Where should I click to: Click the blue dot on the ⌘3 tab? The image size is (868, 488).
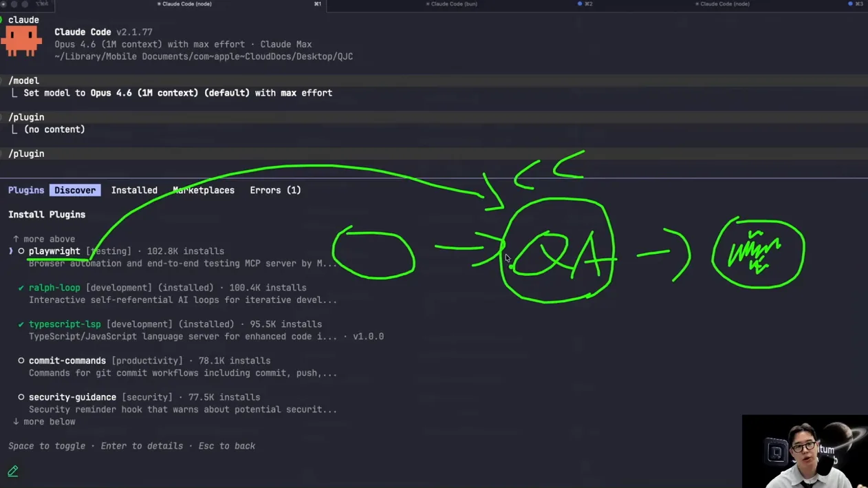[x=850, y=4]
